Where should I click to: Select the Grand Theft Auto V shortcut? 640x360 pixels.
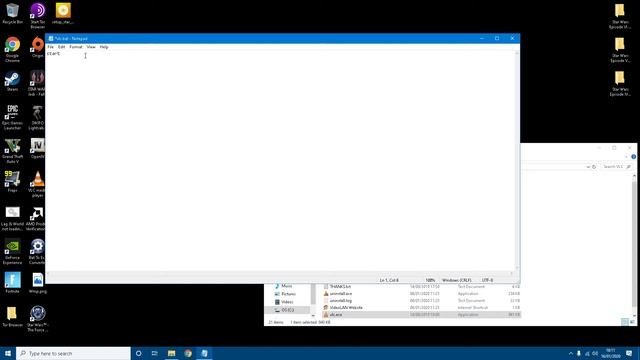pyautogui.click(x=12, y=151)
